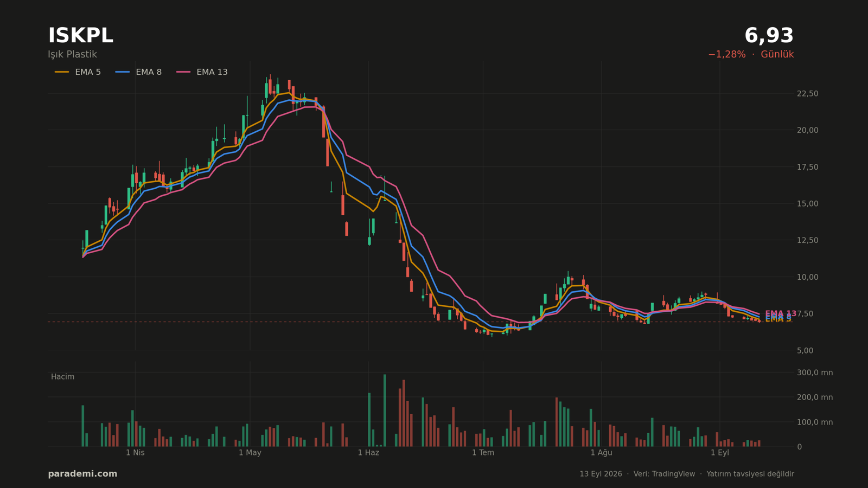Select the 200,0 mn volume axis label
Image resolution: width=868 pixels, height=488 pixels.
815,397
